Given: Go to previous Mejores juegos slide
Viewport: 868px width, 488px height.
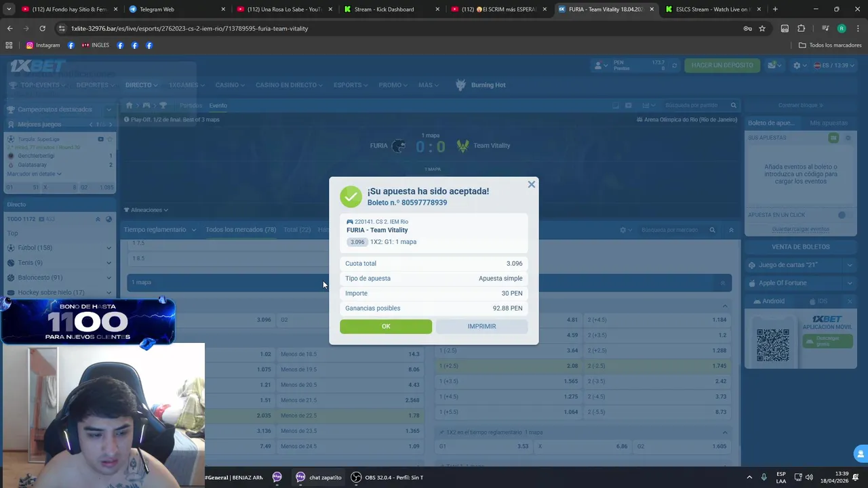Looking at the screenshot, I should click(91, 125).
